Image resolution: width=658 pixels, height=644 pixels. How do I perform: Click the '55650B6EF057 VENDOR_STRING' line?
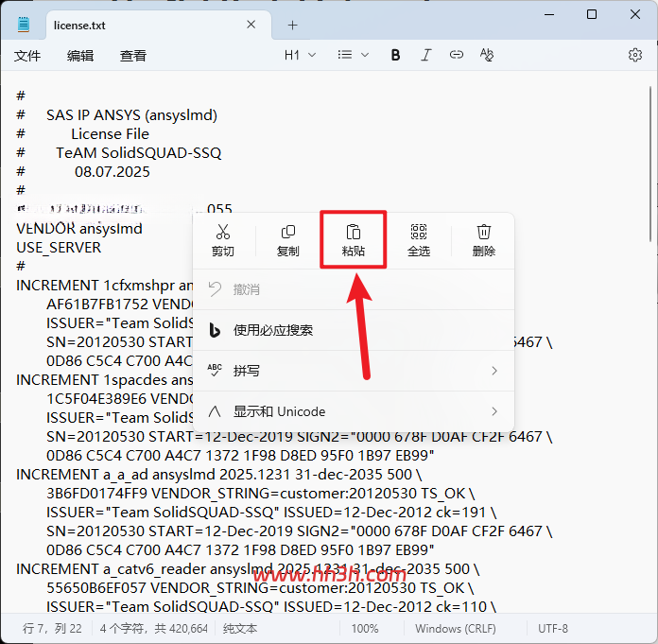click(260, 588)
